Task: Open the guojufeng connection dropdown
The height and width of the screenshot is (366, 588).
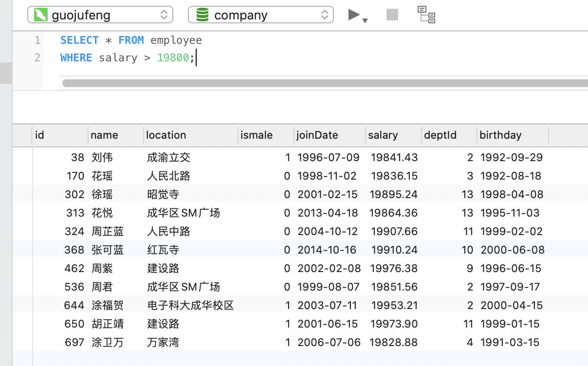Action: pyautogui.click(x=164, y=15)
